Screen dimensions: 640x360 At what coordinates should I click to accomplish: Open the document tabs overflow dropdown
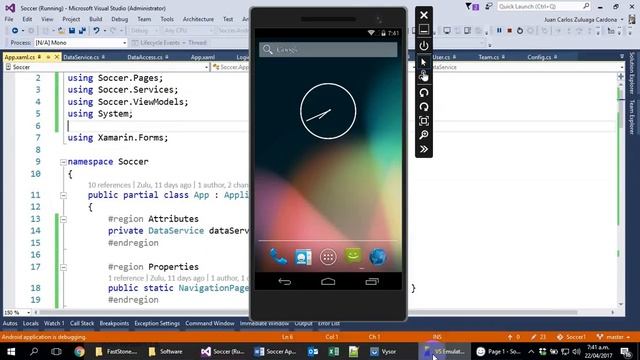[622, 57]
